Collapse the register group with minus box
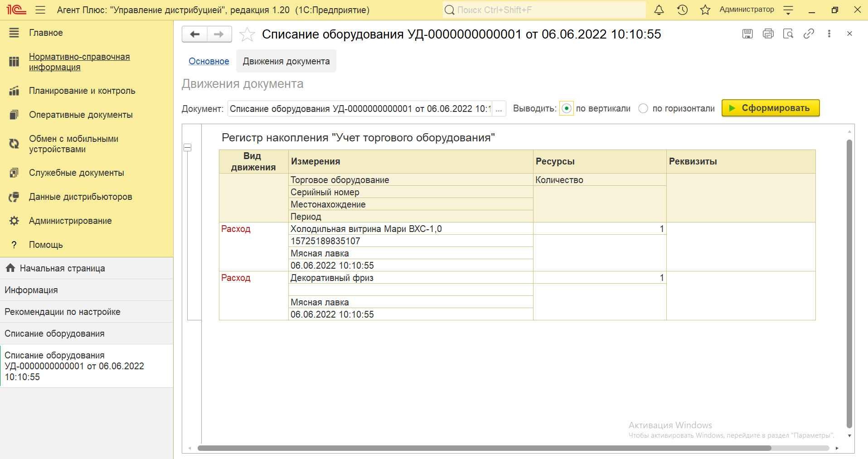Viewport: 868px width, 459px height. [x=187, y=148]
